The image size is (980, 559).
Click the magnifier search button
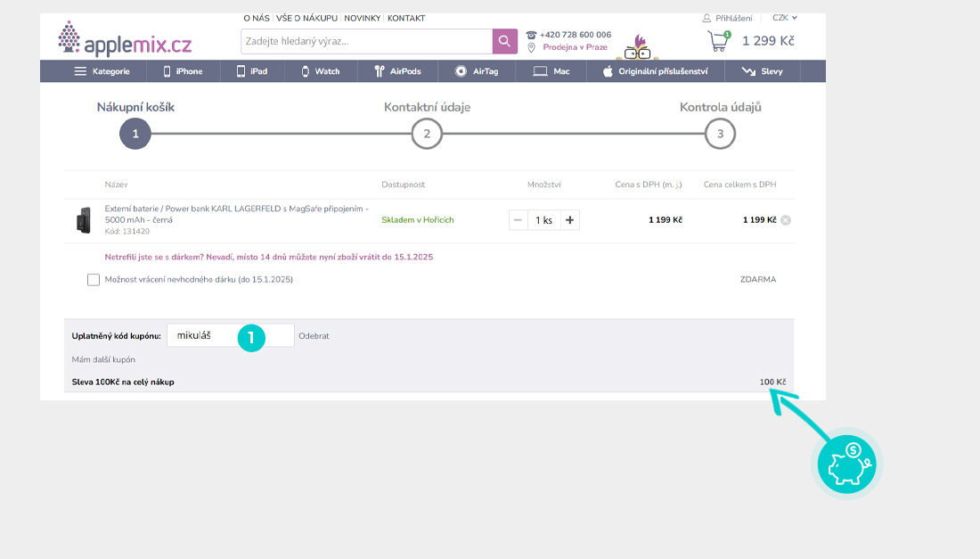[x=504, y=41]
